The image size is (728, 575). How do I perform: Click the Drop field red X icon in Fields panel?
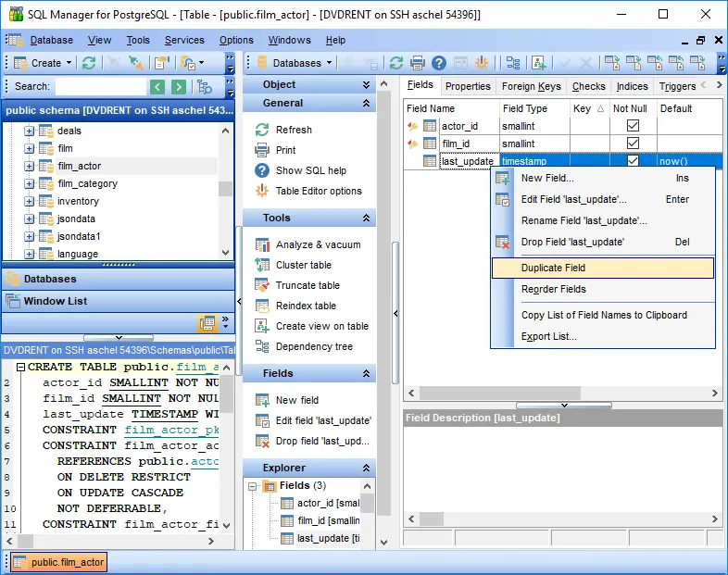pos(262,441)
